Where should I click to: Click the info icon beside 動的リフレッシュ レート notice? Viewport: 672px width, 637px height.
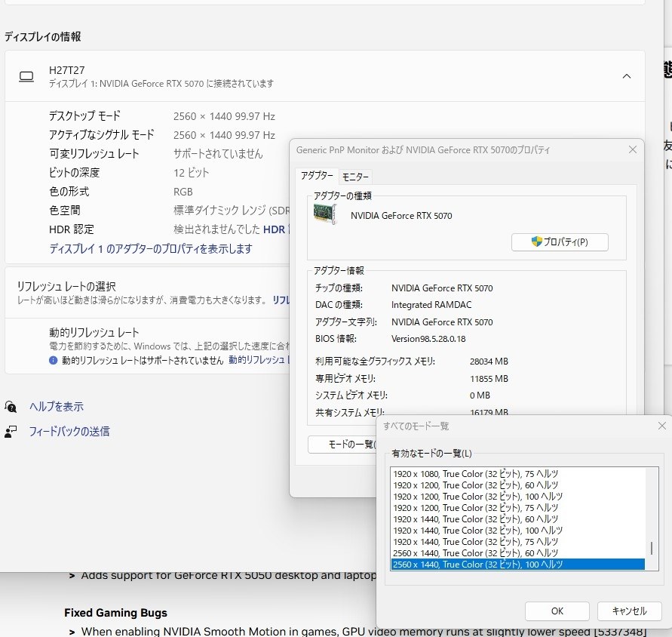pos(53,360)
